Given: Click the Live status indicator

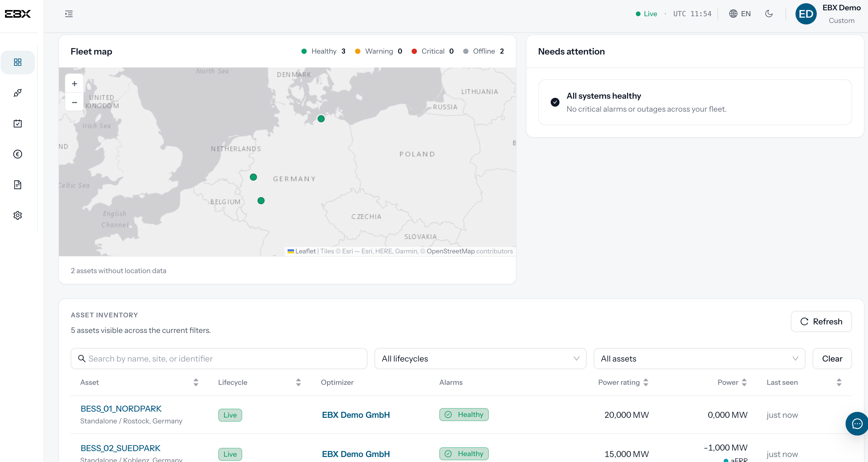Looking at the screenshot, I should coord(646,14).
